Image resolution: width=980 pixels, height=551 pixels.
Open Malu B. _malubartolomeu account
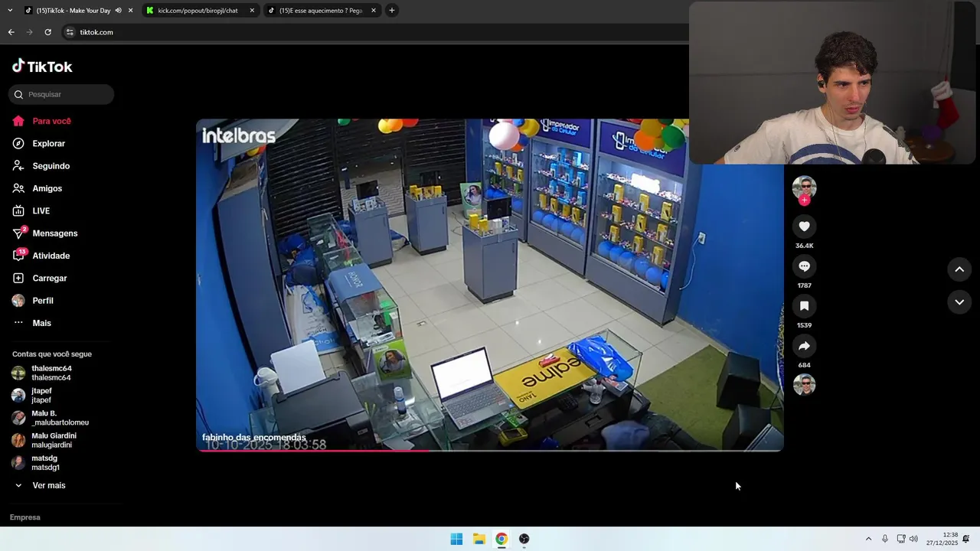pyautogui.click(x=51, y=418)
